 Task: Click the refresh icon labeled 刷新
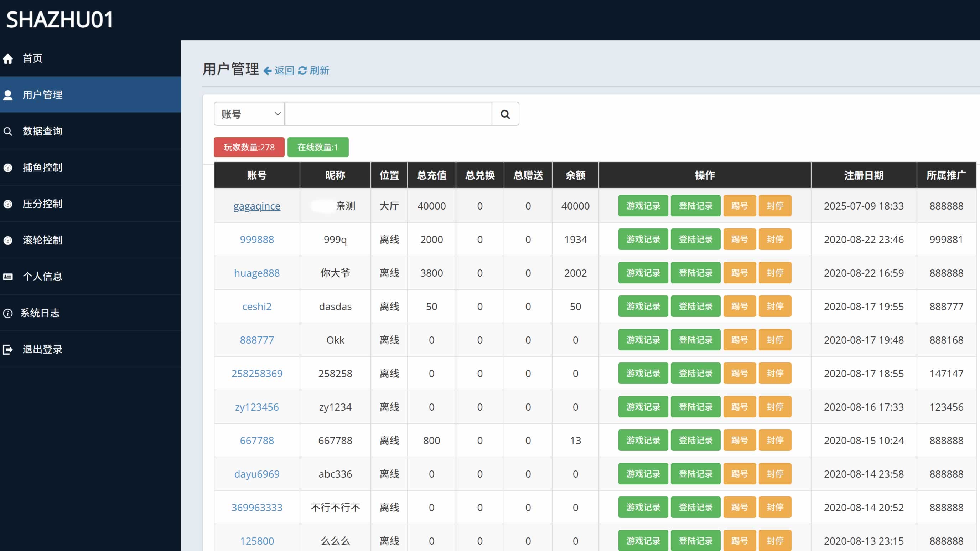click(302, 71)
